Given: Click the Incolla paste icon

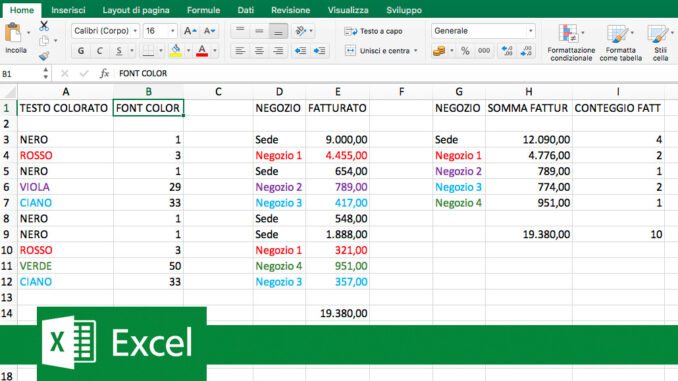Looking at the screenshot, I should point(13,33).
